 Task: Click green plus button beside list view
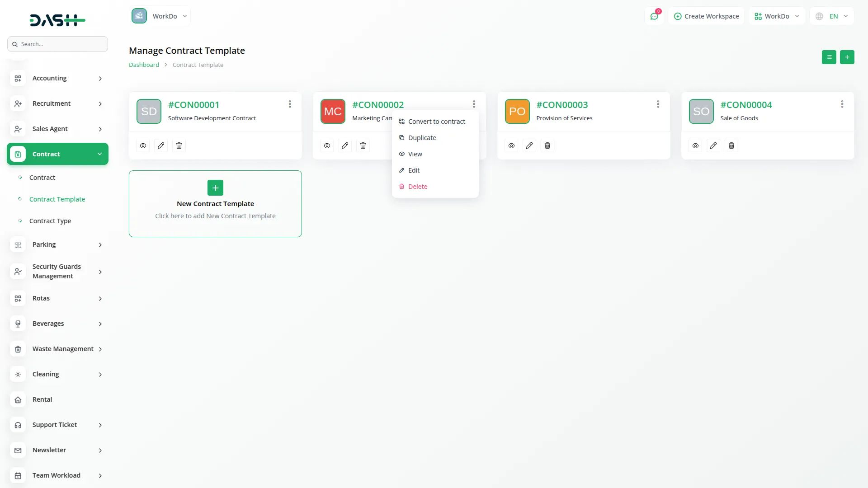[x=847, y=57]
